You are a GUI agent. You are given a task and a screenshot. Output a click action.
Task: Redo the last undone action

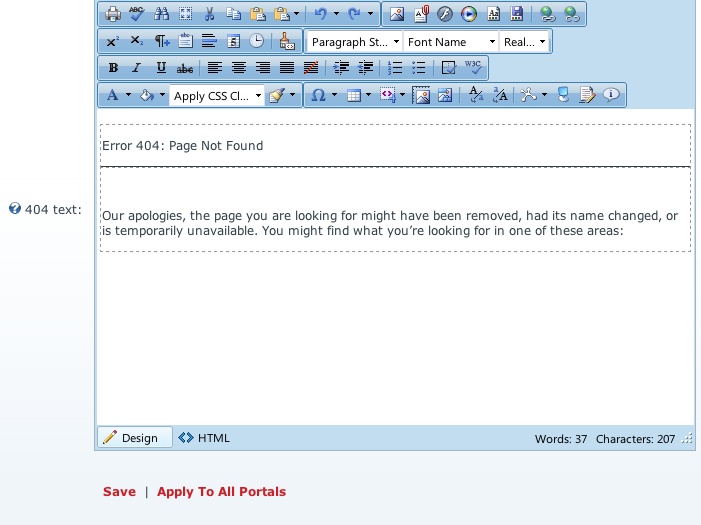[355, 14]
